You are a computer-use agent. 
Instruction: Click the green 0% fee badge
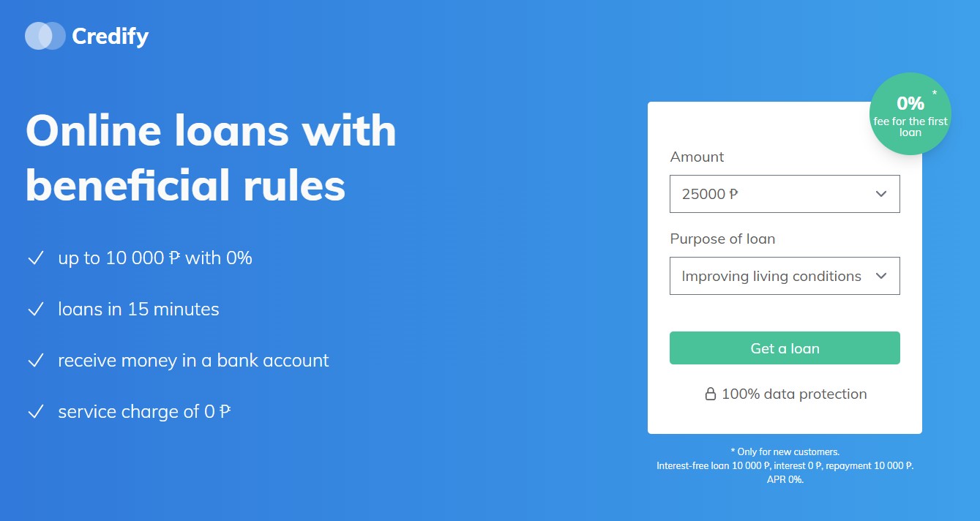tap(910, 114)
